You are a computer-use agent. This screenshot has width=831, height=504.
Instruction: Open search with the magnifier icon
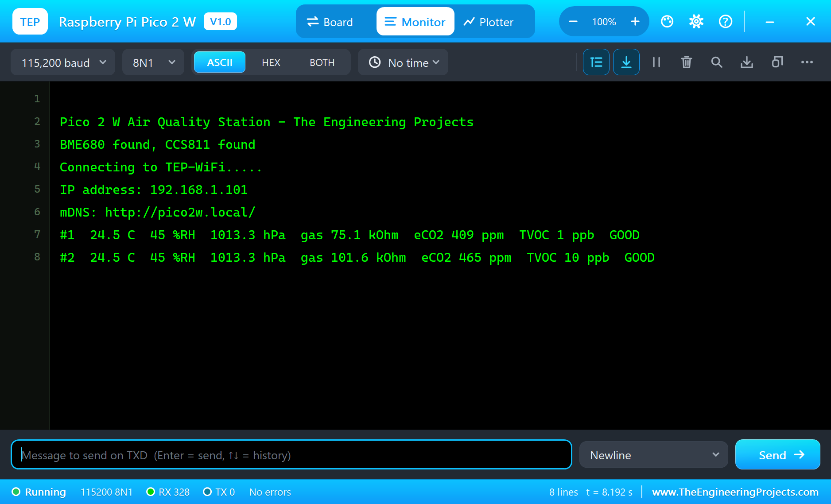click(x=717, y=62)
